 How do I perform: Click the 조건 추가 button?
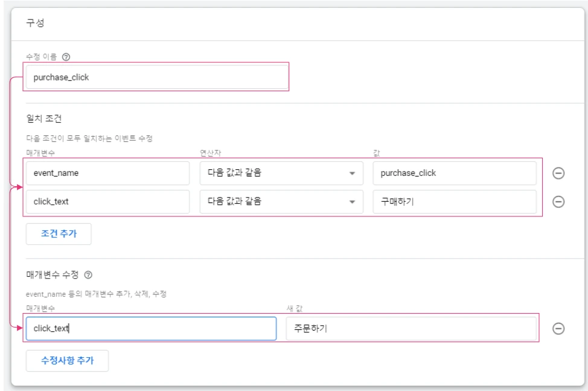(x=58, y=234)
